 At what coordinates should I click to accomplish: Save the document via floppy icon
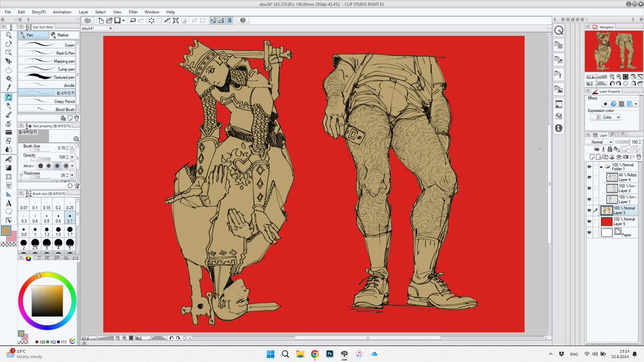pos(117,20)
